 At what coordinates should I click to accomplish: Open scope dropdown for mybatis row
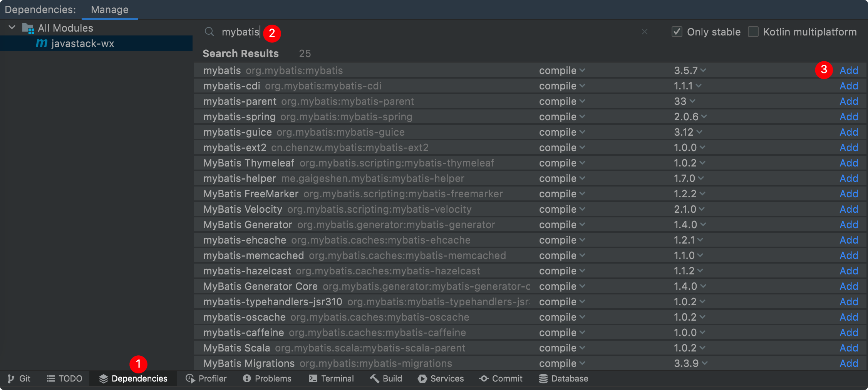tap(562, 71)
